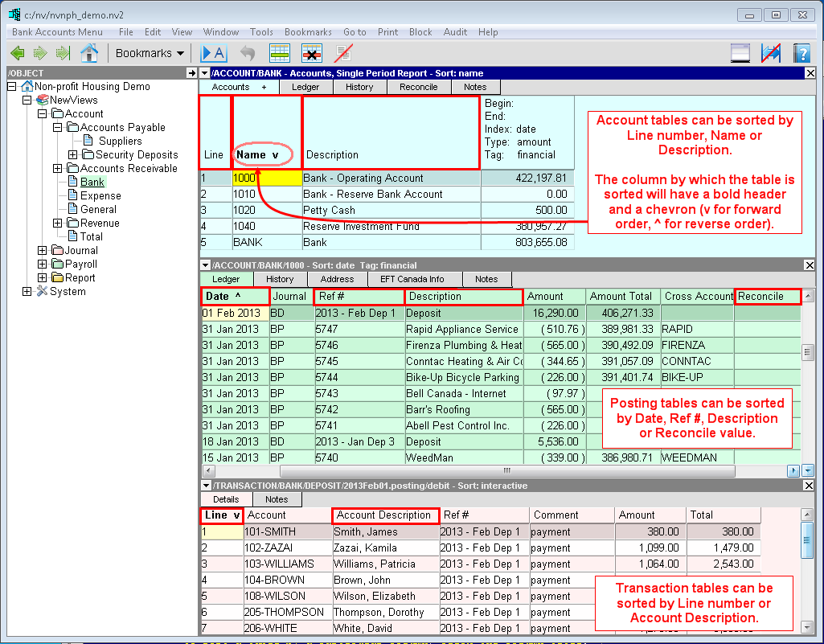
Task: Click the green back arrow icon
Action: coord(18,54)
